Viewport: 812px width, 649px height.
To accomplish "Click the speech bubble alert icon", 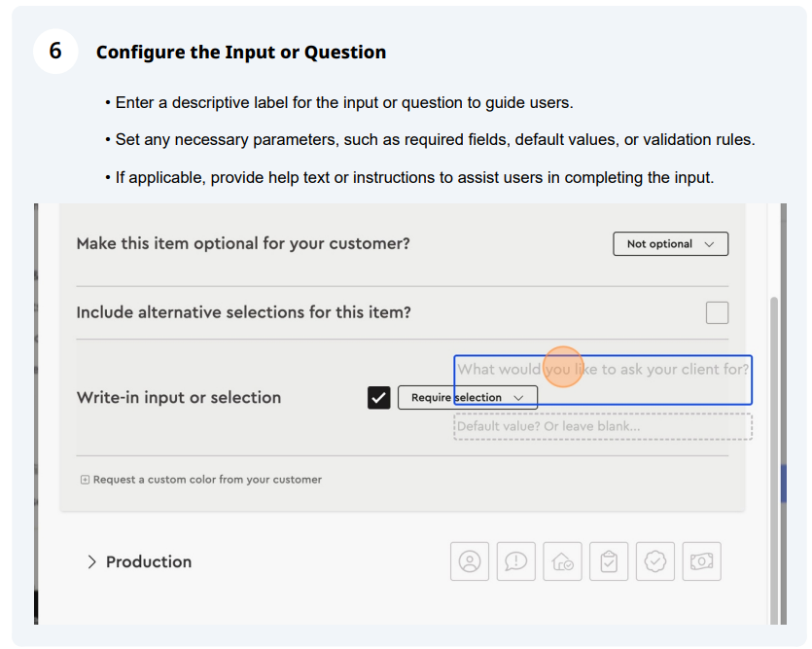I will (x=515, y=561).
